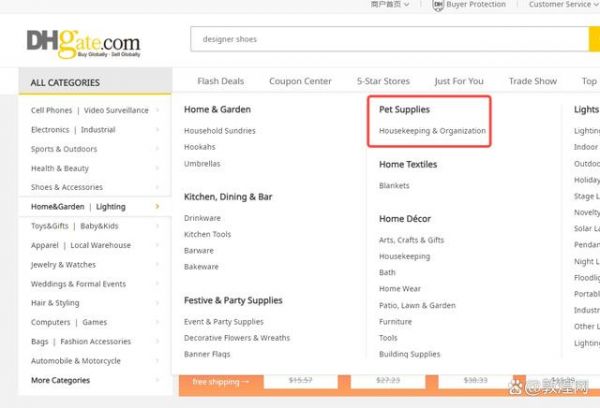The height and width of the screenshot is (408, 600).
Task: Select Apparel category
Action: point(45,245)
